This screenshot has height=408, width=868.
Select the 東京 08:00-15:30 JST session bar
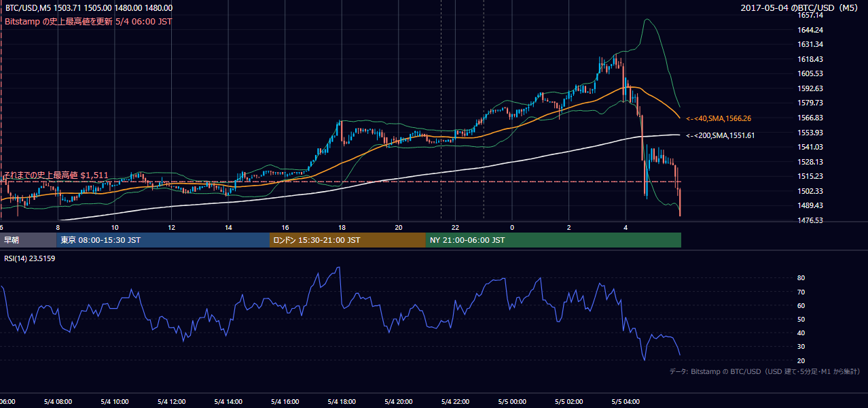point(164,240)
